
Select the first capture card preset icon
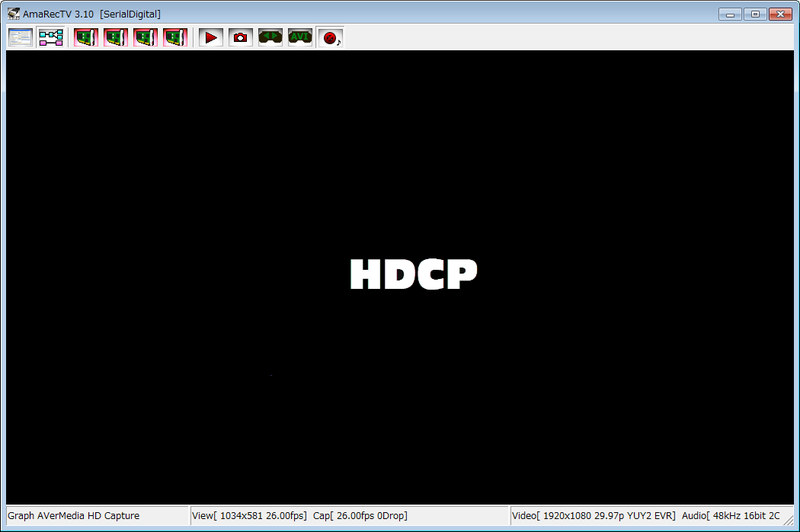[86, 37]
